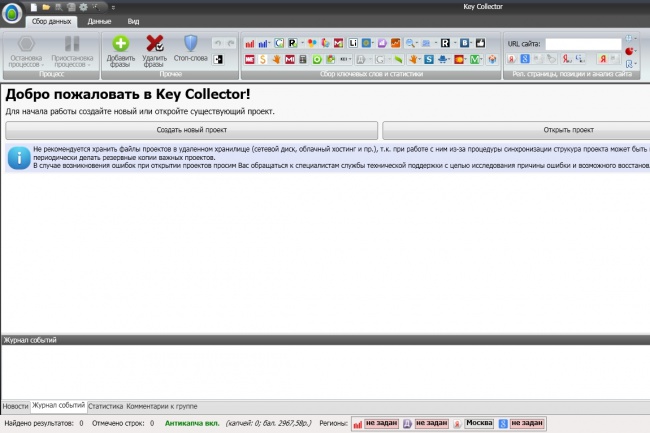Click the open folder quick-access icon
This screenshot has height=433, width=650.
coord(46,7)
